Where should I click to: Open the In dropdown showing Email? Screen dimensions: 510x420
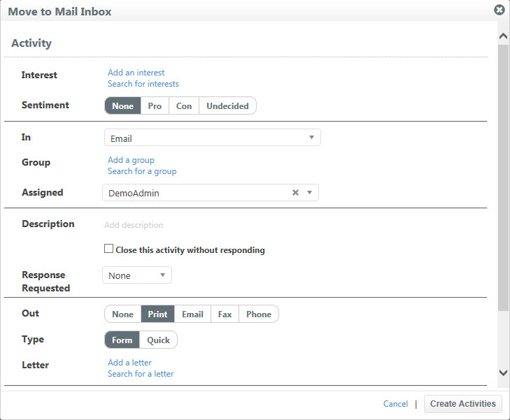coord(213,138)
